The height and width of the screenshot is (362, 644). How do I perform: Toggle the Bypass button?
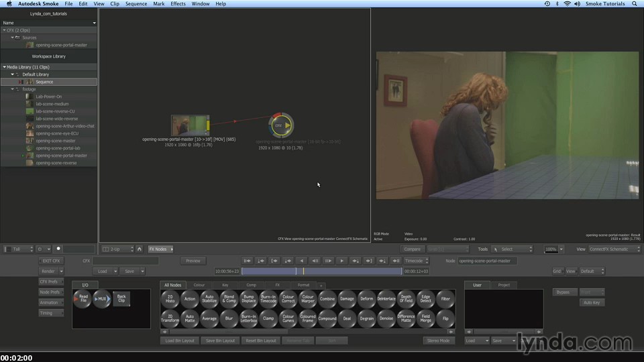(563, 292)
